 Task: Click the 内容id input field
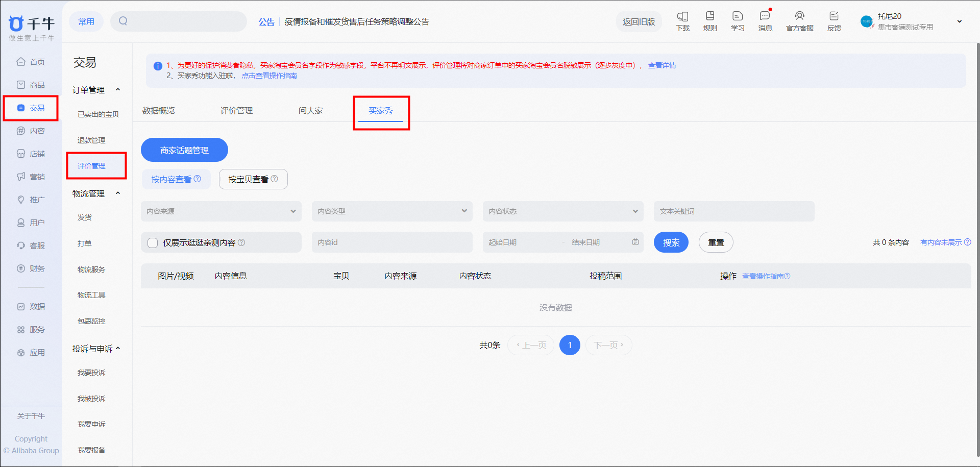coord(392,242)
